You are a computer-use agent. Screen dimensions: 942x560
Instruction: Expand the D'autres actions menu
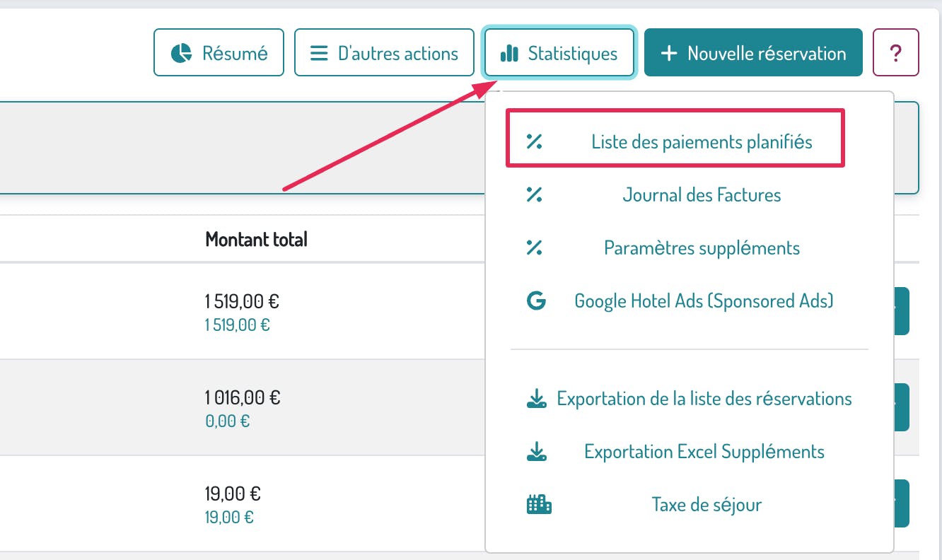tap(384, 53)
